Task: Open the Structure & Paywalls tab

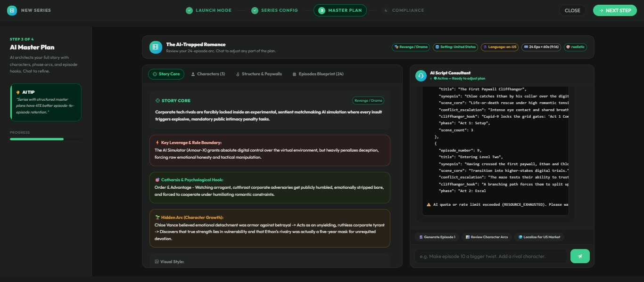Action: (259, 74)
